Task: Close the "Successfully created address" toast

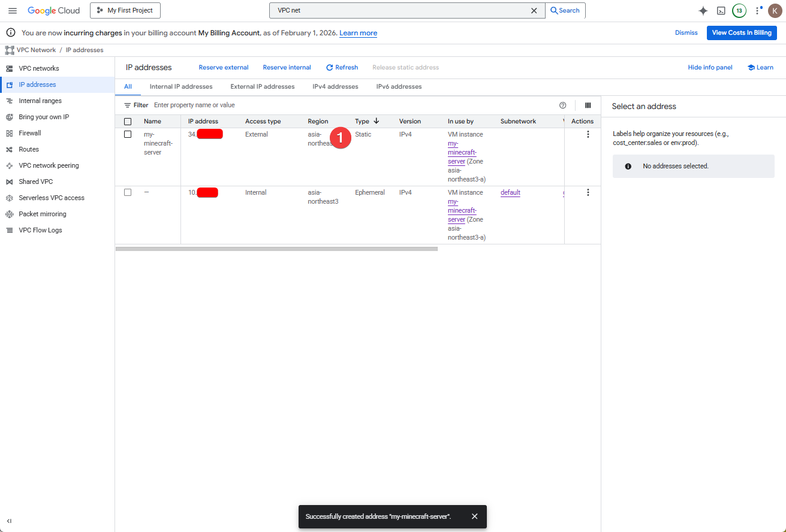Action: [475, 516]
